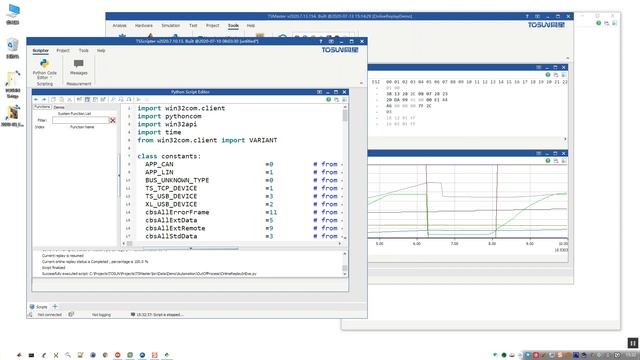This screenshot has height=360, width=640.
Task: Click the line 'class constants:'
Action: (x=169, y=156)
